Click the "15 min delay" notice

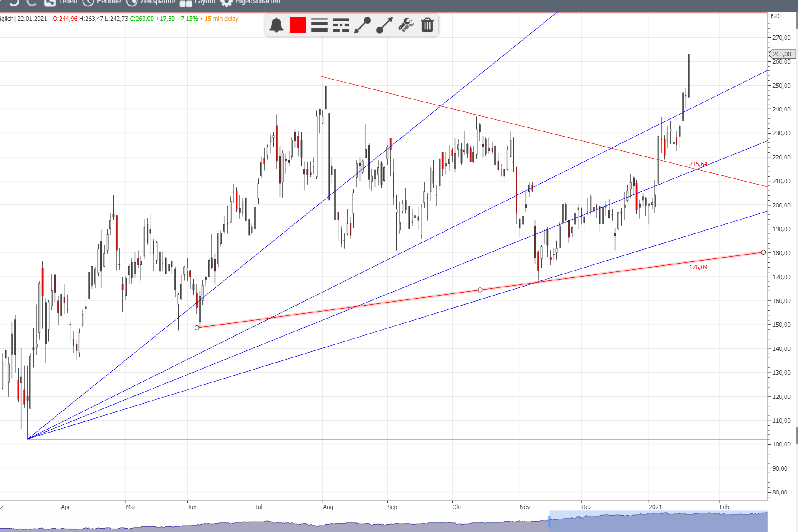pyautogui.click(x=221, y=19)
